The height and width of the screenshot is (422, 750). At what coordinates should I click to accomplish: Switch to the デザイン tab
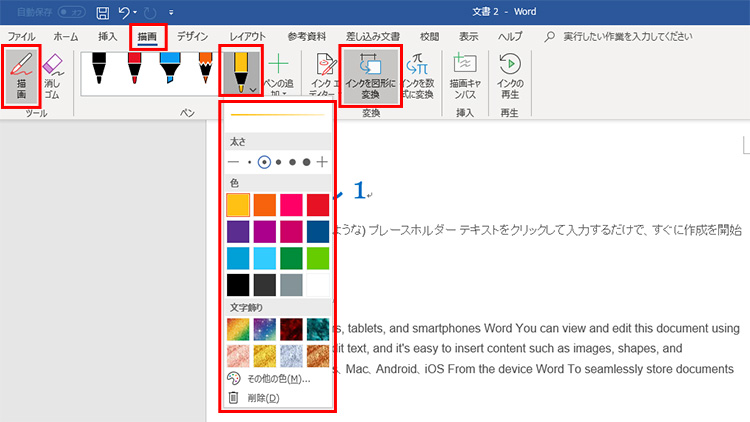pos(192,37)
